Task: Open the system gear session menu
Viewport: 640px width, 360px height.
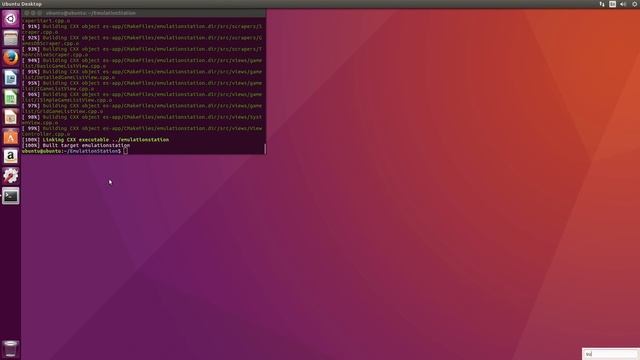Action: point(635,4)
